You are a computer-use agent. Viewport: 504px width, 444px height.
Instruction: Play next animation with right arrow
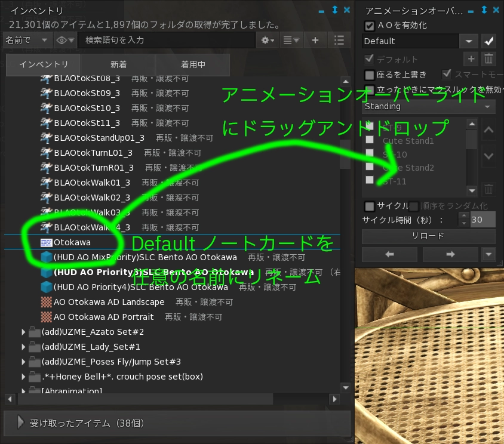(x=450, y=254)
